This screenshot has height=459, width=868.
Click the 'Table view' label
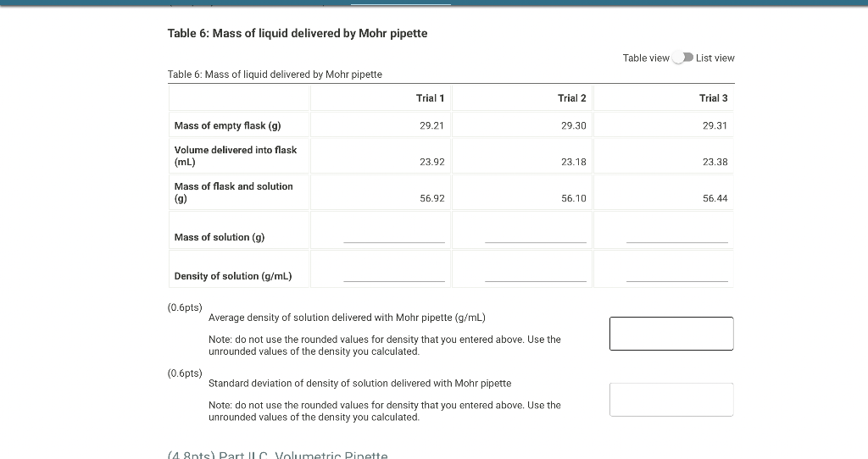[x=646, y=58]
